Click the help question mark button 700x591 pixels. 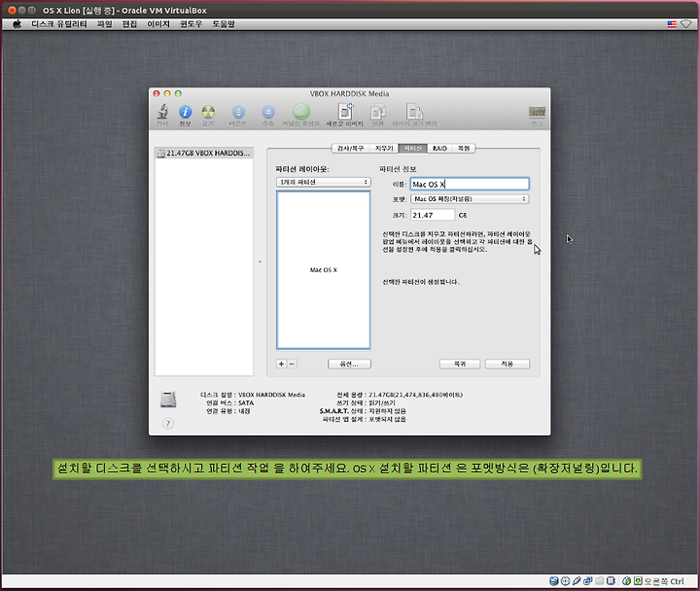[x=168, y=423]
